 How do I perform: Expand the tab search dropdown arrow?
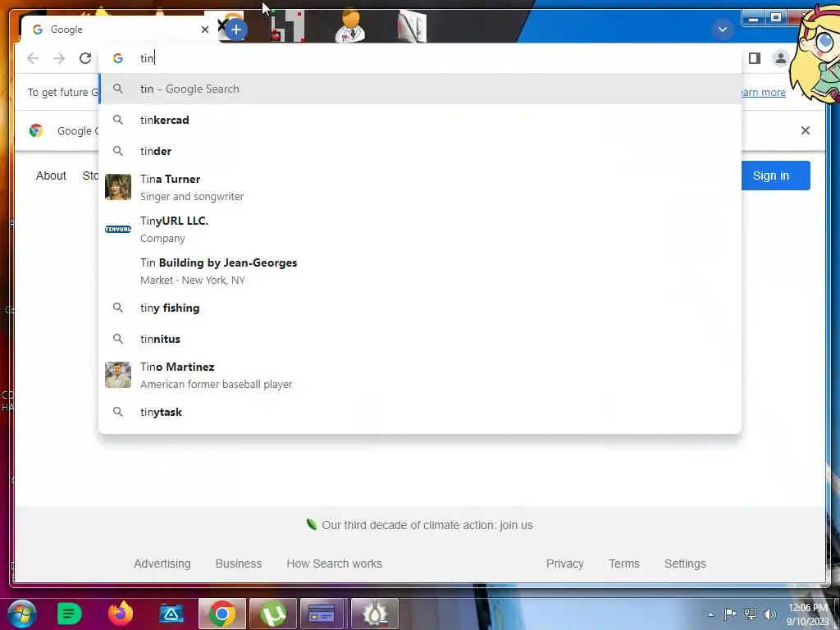coord(722,30)
